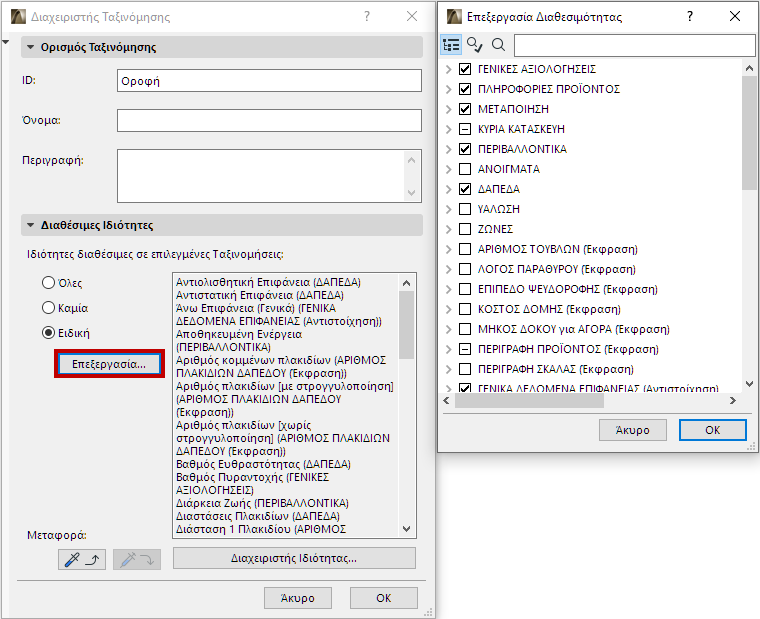This screenshot has width=760, height=619.
Task: Click the syringe inject transfer button
Action: [137, 560]
